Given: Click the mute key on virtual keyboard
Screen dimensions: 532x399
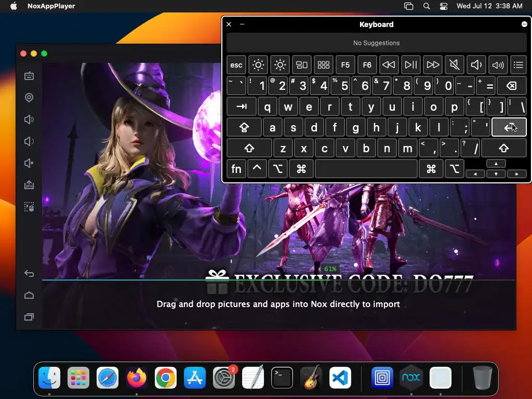Looking at the screenshot, I should (454, 65).
